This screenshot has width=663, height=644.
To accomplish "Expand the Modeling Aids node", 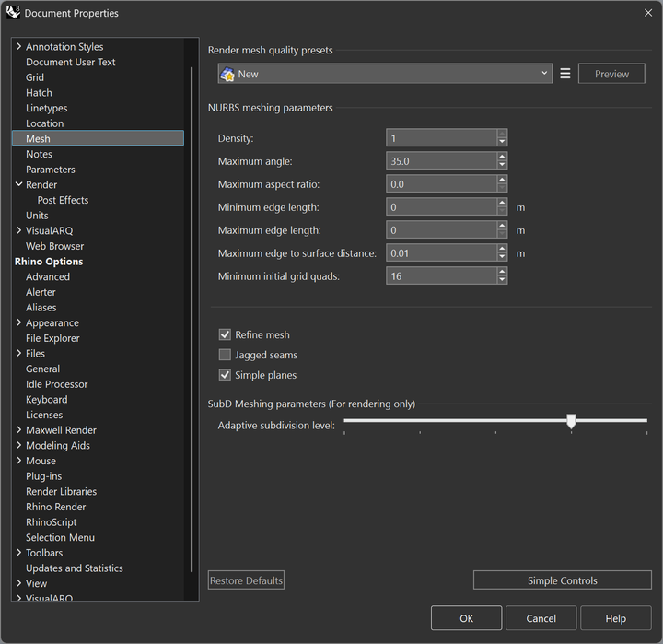I will (19, 445).
